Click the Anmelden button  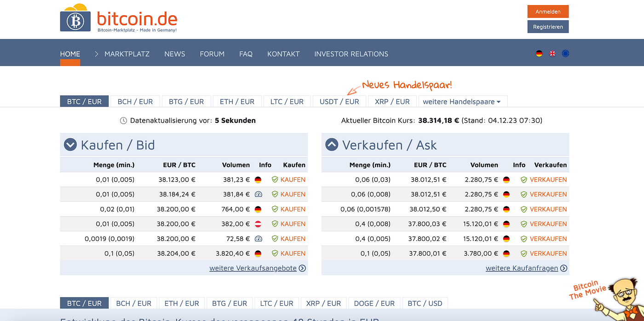[x=548, y=11]
